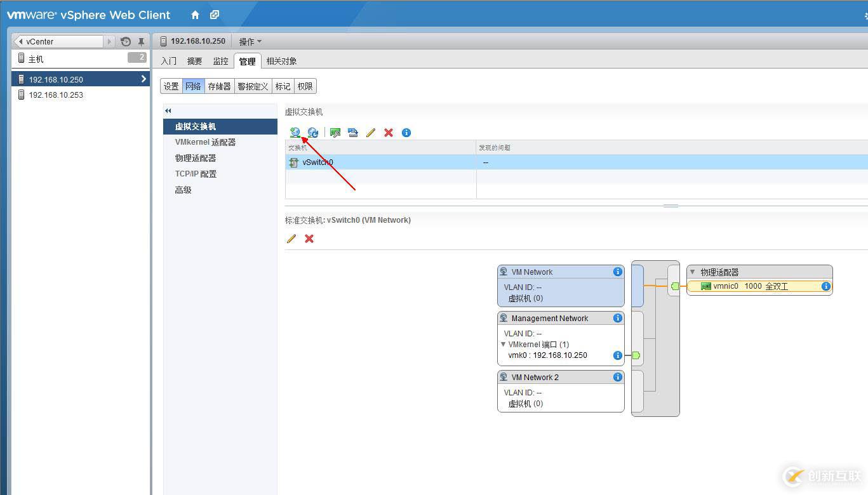Select 高级 in the left menu

(x=220, y=190)
